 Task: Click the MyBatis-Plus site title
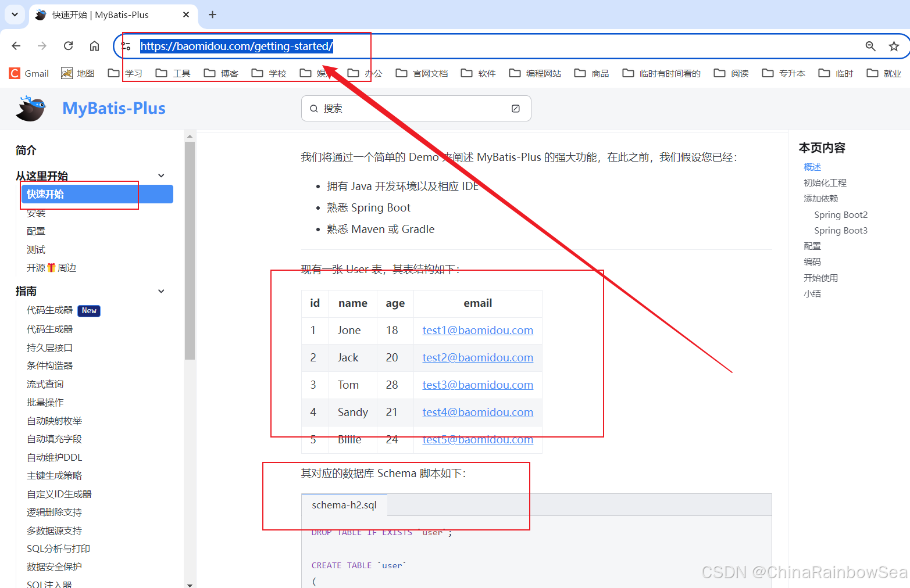point(114,108)
